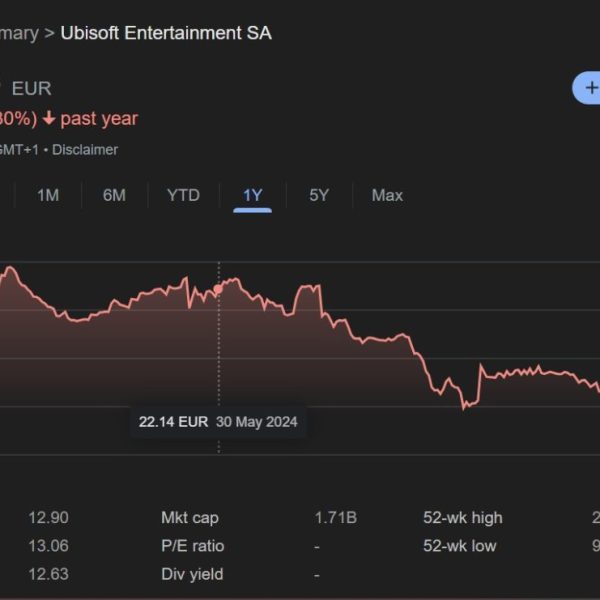
Task: Click the EUR currency label
Action: coord(31,89)
